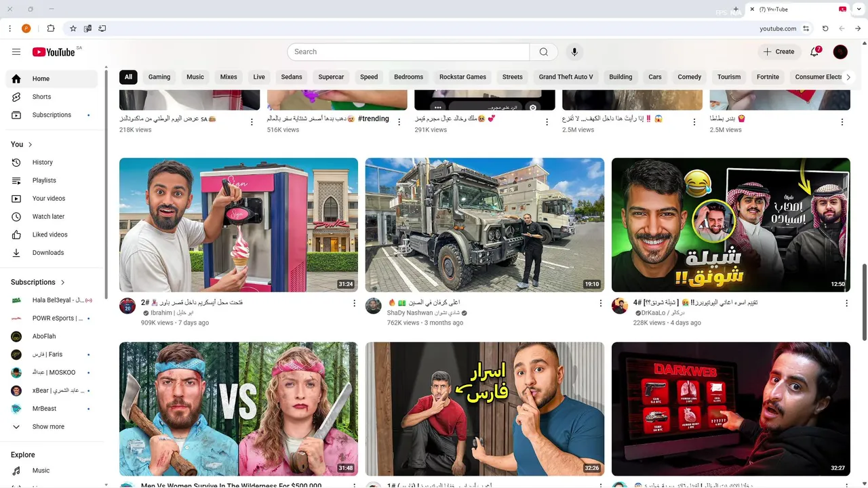
Task: Open options for 218K views short
Action: (252, 122)
